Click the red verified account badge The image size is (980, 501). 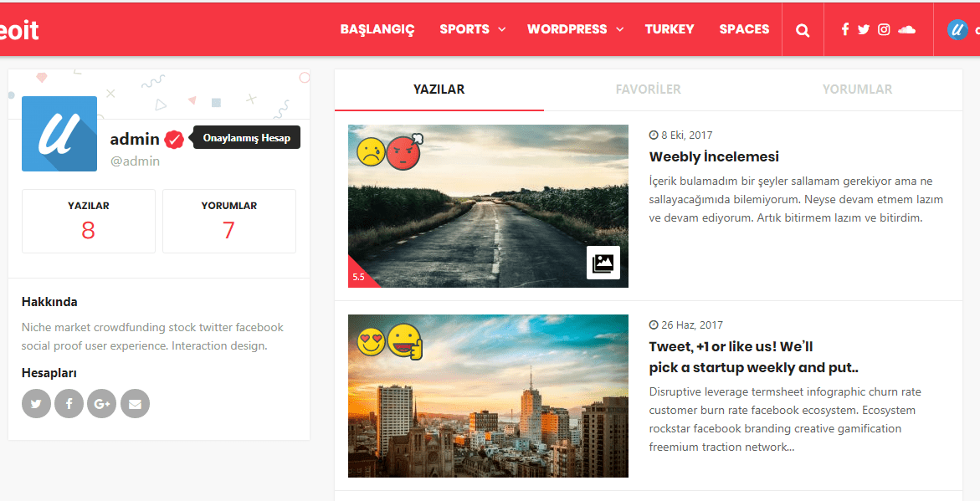(174, 140)
